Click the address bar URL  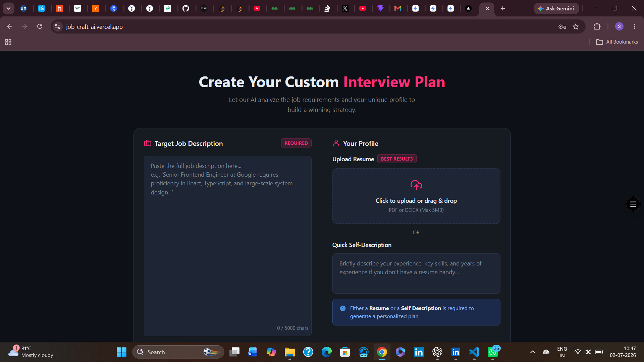pyautogui.click(x=94, y=26)
